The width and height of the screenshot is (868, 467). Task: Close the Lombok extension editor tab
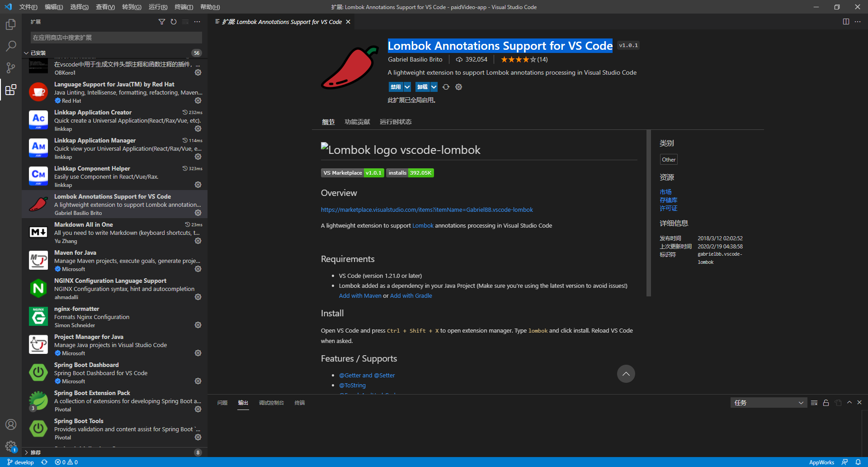tap(348, 22)
